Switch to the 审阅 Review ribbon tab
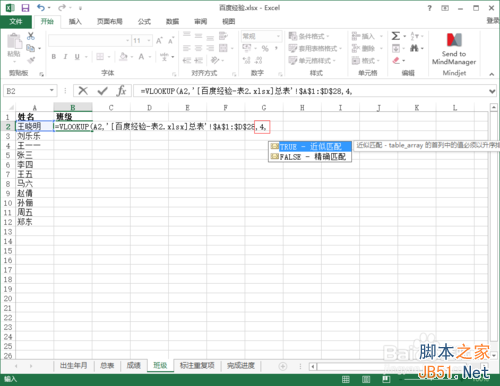The width and height of the screenshot is (500, 386). point(201,22)
